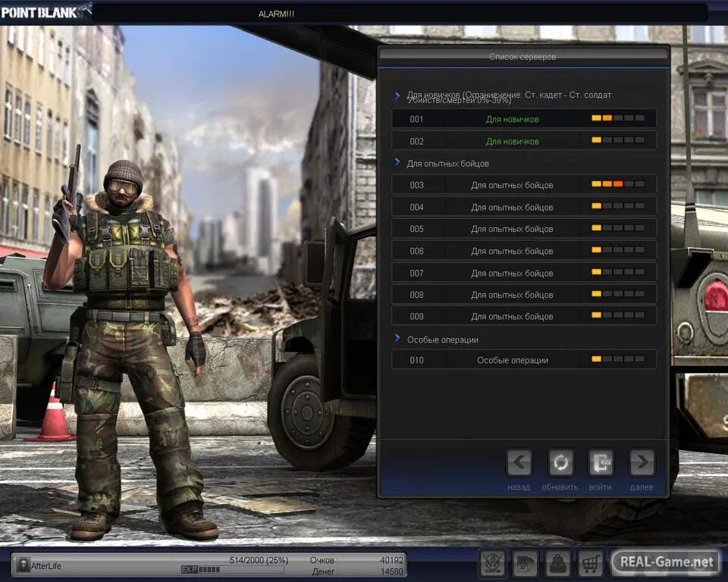Click the load indicator of server 003

[x=618, y=184]
